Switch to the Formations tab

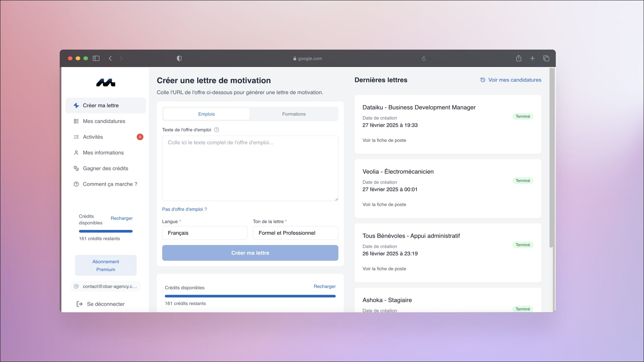point(294,114)
